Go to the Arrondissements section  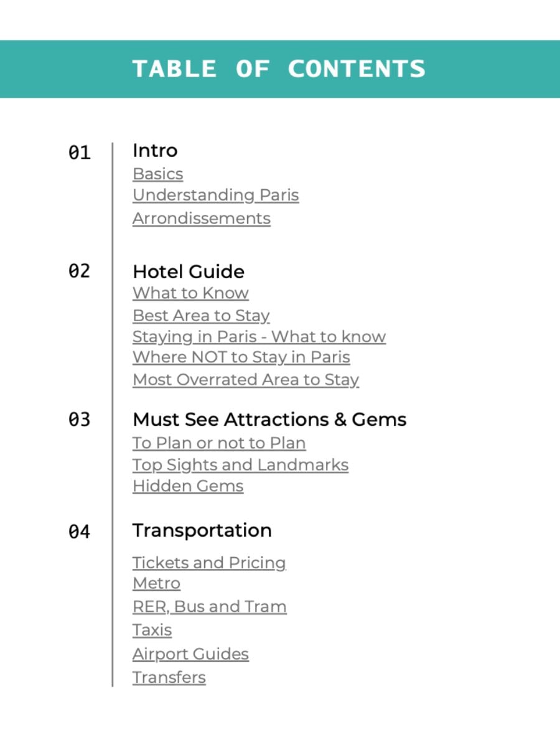tap(201, 218)
